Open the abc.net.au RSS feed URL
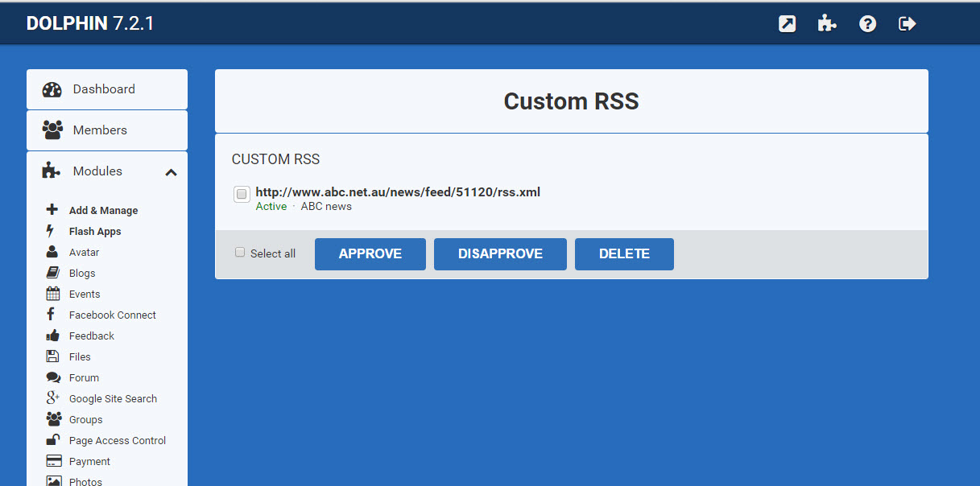 coord(398,192)
